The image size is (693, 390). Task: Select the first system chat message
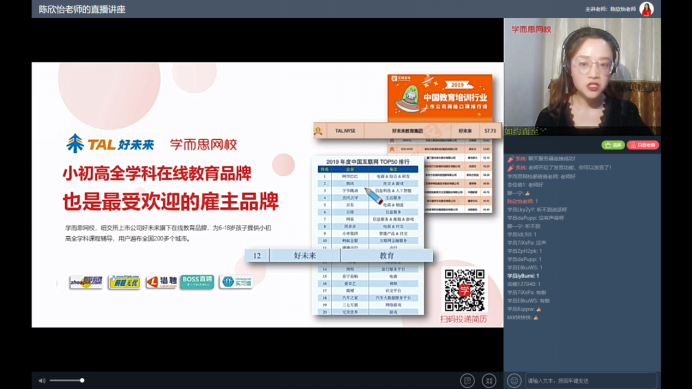(x=541, y=159)
